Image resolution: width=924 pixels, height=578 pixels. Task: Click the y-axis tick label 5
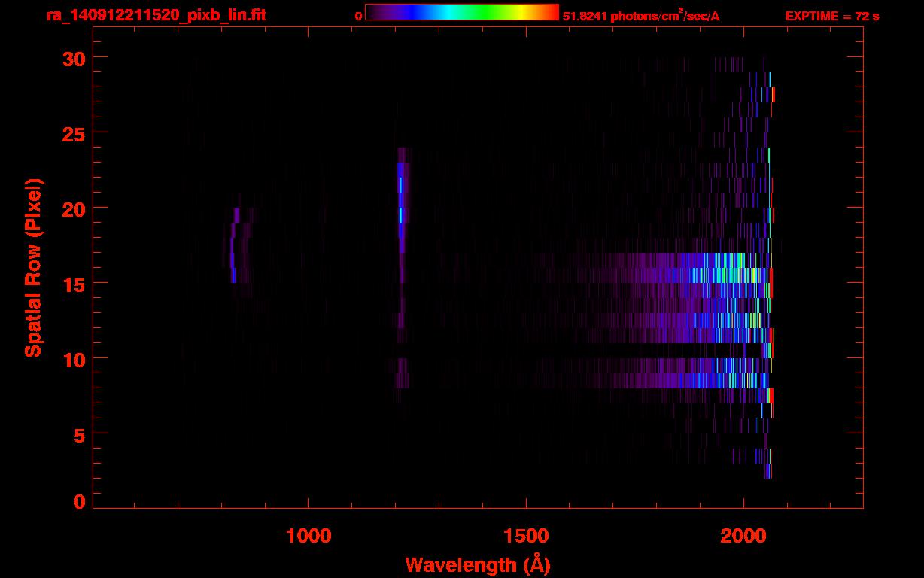[x=80, y=433]
